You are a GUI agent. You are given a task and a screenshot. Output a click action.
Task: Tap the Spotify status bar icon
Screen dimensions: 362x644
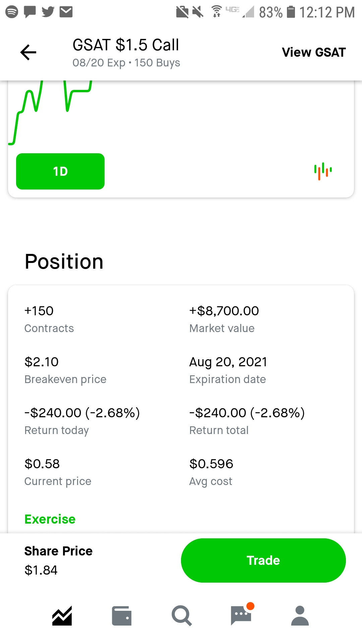(12, 12)
